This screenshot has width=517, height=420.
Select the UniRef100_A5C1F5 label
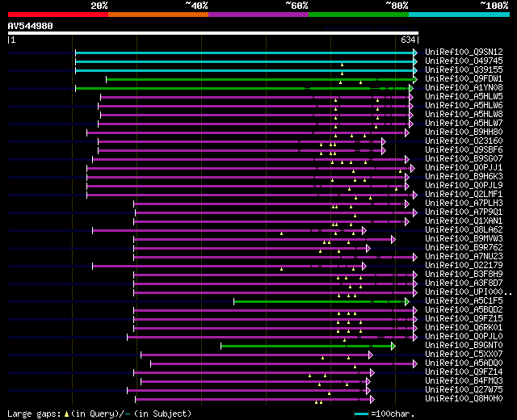coord(464,301)
